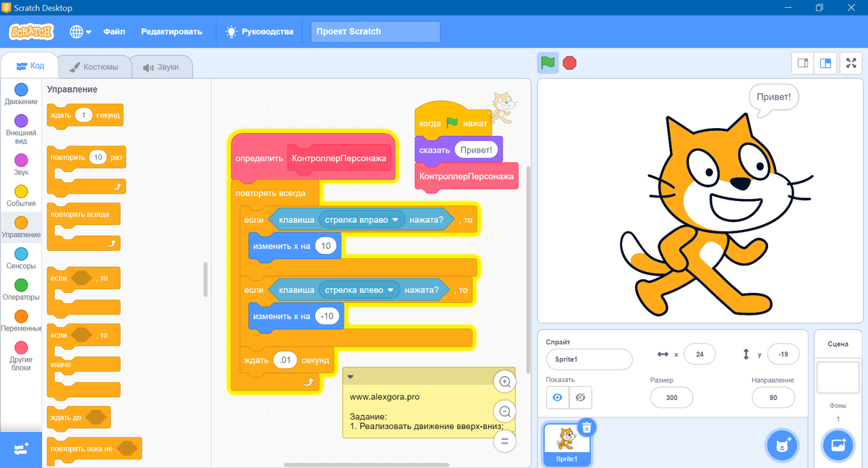
Task: Delete Sprite1 with the trash icon
Action: 587,427
